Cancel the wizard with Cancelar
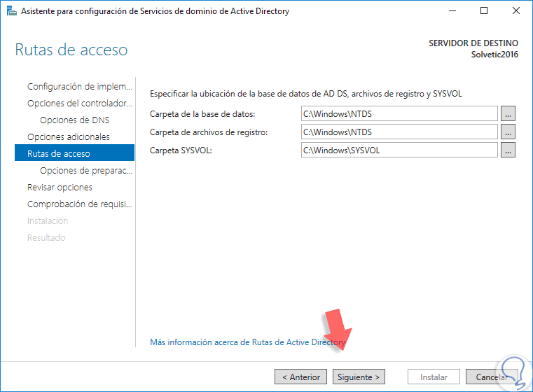Image resolution: width=533 pixels, height=392 pixels. (x=492, y=377)
